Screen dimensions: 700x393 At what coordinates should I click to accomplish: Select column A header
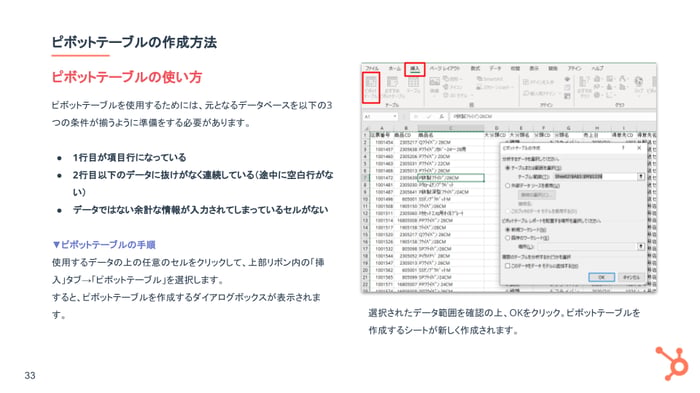[x=381, y=128]
